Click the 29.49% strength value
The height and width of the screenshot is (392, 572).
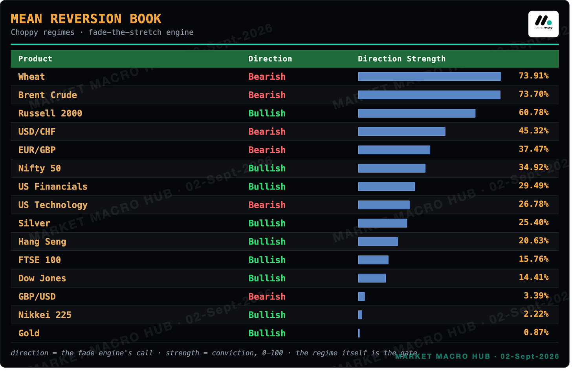pos(533,186)
